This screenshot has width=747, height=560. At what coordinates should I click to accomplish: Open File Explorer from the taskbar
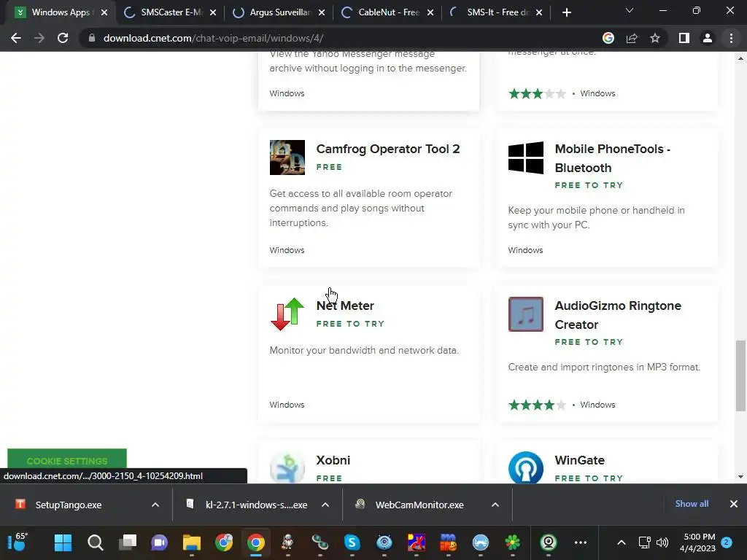pyautogui.click(x=192, y=542)
